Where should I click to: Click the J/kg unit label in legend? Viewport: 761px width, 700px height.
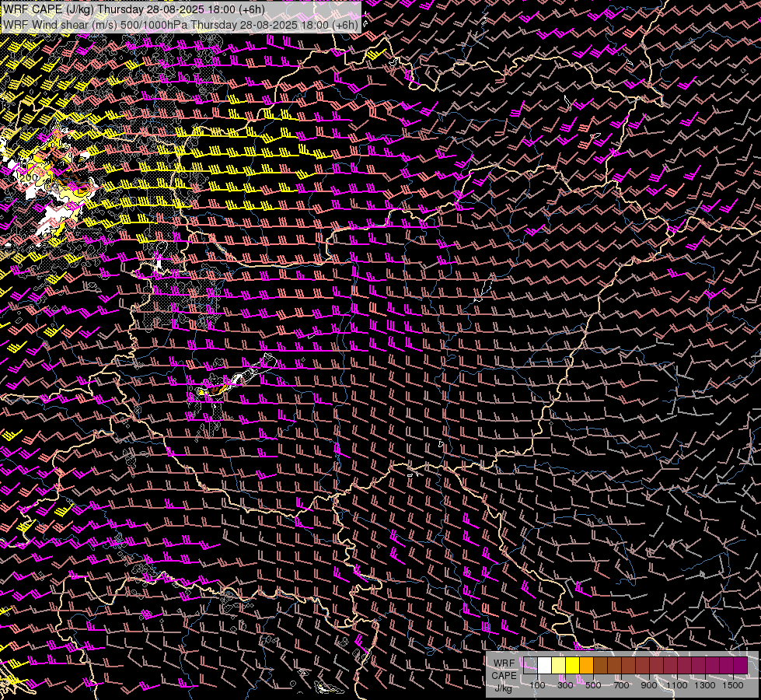503,688
